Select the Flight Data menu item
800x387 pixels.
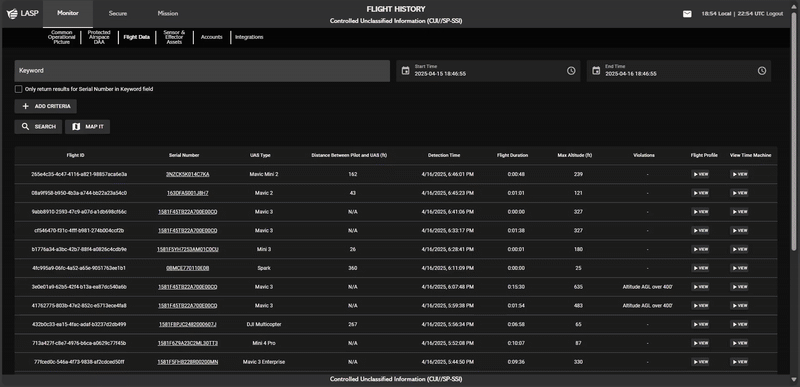click(136, 37)
